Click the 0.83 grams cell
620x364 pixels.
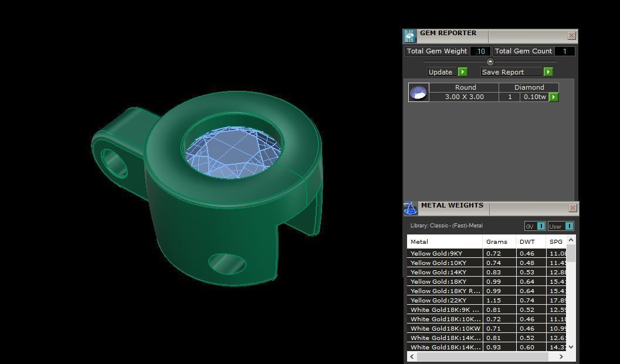pyautogui.click(x=499, y=273)
